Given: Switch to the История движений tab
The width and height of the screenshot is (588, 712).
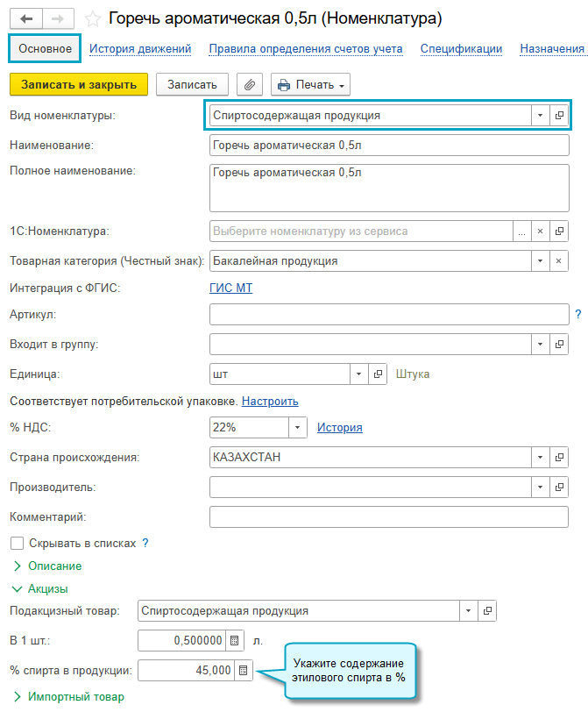Looking at the screenshot, I should click(140, 48).
